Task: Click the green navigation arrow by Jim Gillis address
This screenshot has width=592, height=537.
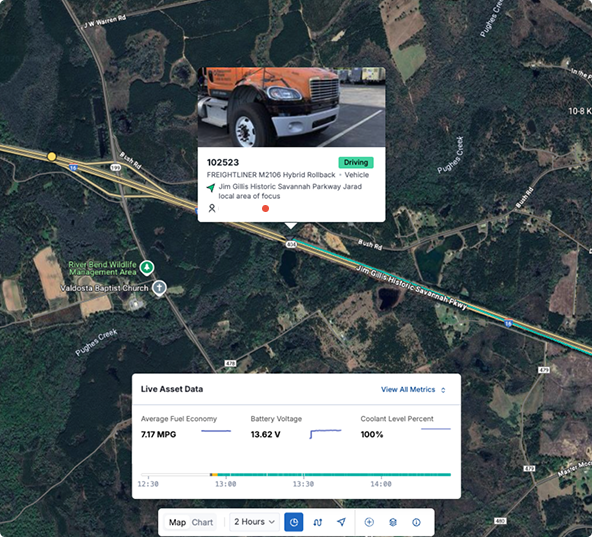Action: point(211,187)
